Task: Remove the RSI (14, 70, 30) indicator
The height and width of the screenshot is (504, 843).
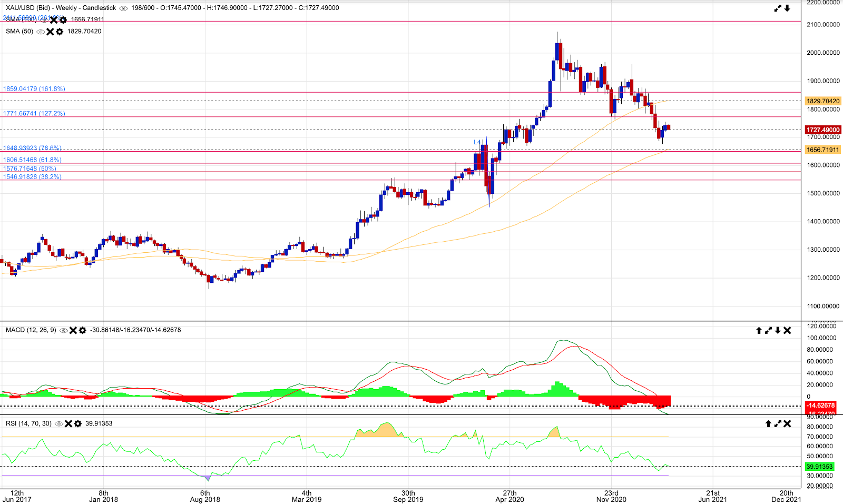Action: [x=68, y=424]
